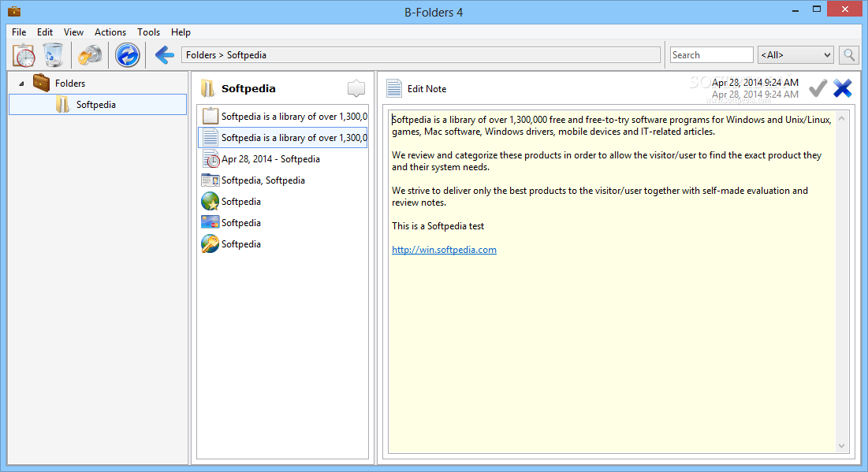The width and height of the screenshot is (868, 472).
Task: Click the upper Apr 28, 2014 9:24 AM timestamp
Action: point(755,83)
